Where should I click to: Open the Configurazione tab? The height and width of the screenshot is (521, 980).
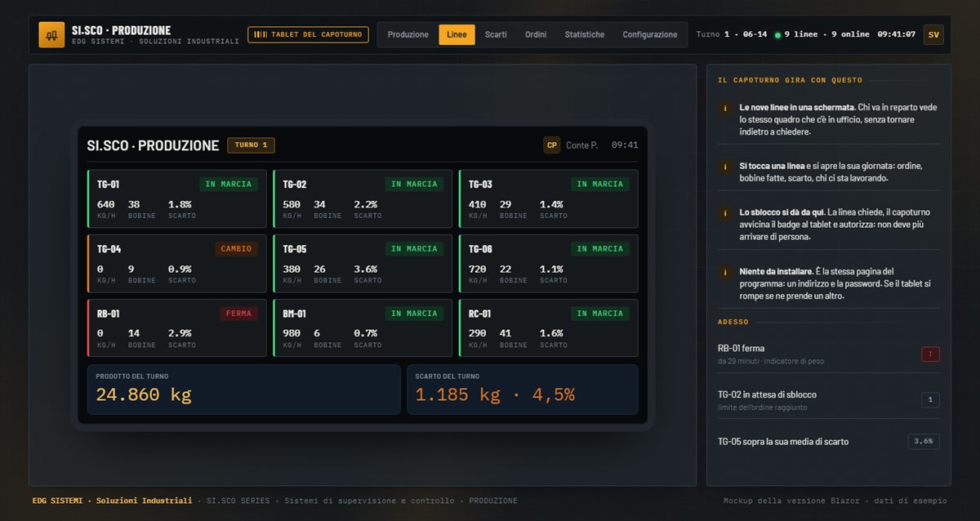[x=650, y=34]
